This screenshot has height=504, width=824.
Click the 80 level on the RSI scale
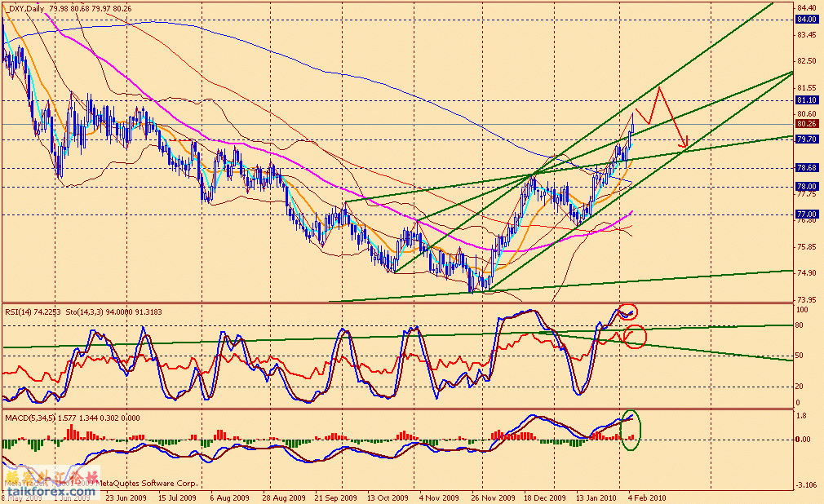[800, 325]
